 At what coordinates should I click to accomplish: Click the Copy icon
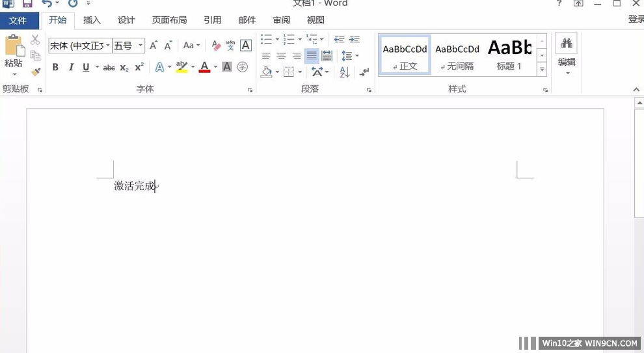tap(35, 55)
